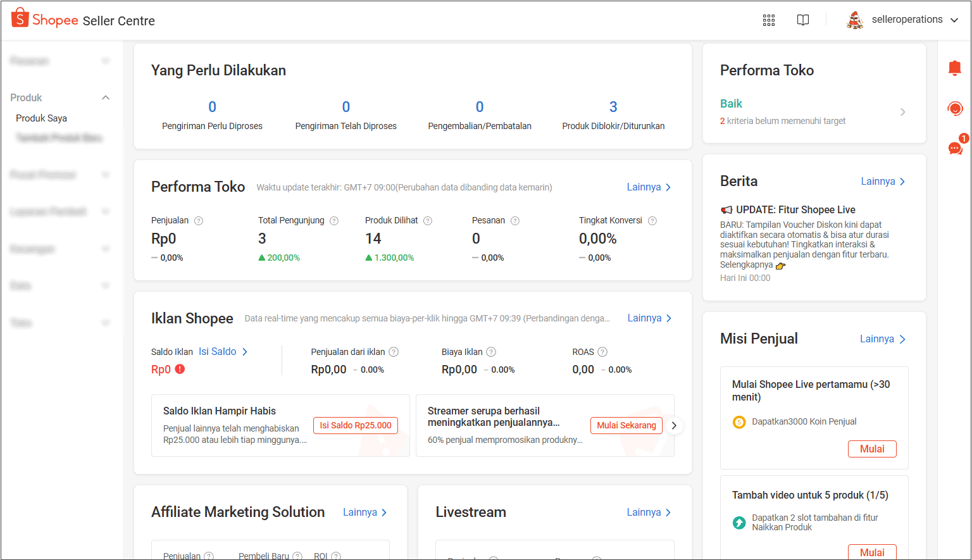The width and height of the screenshot is (972, 560).
Task: Open Lainnya link in Livestream panel
Action: pos(649,513)
